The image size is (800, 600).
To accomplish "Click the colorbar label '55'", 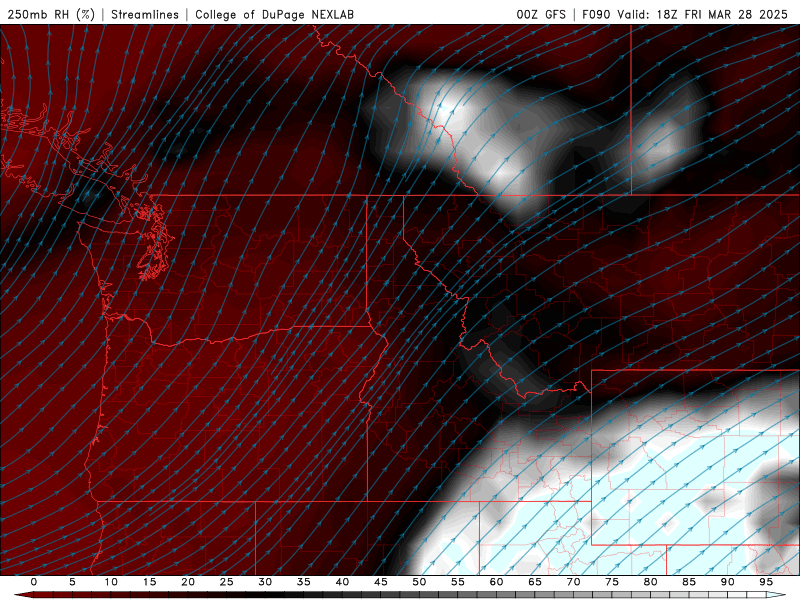I will coord(458,582).
